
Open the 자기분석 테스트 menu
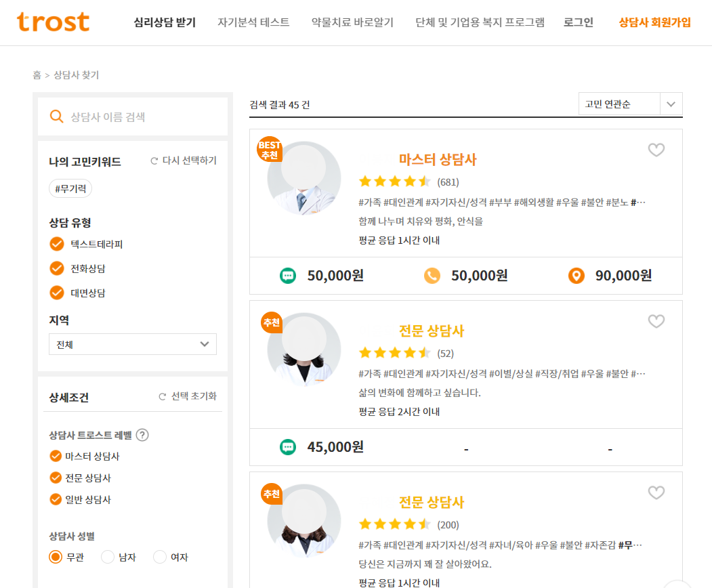253,22
